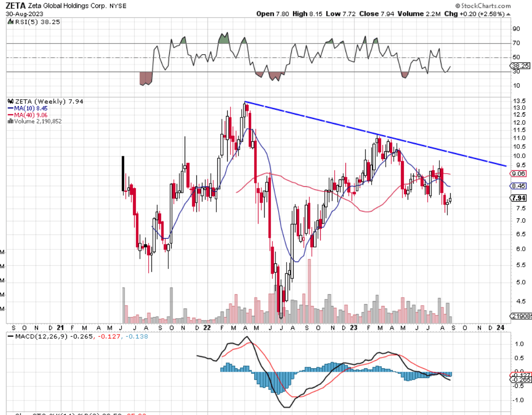
Task: Click the bold 7.94 last-price tag
Action: [x=518, y=198]
